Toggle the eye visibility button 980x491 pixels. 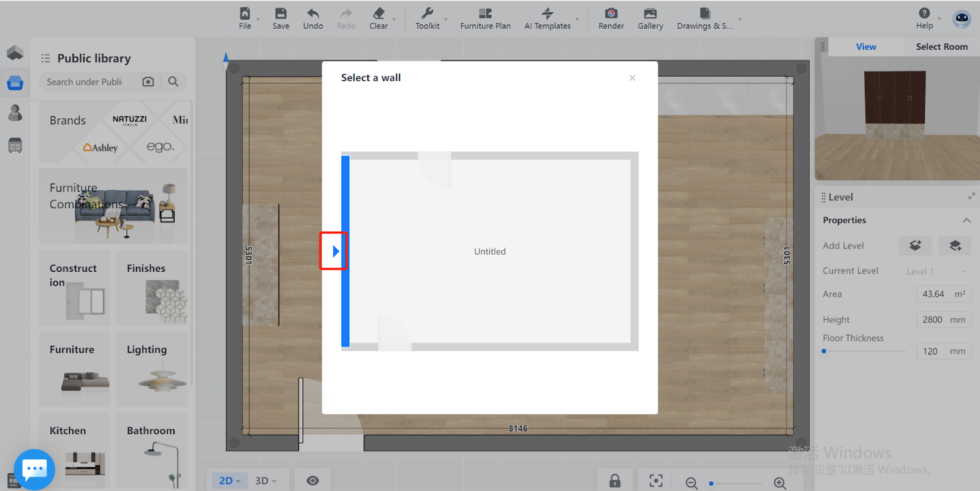[x=312, y=481]
